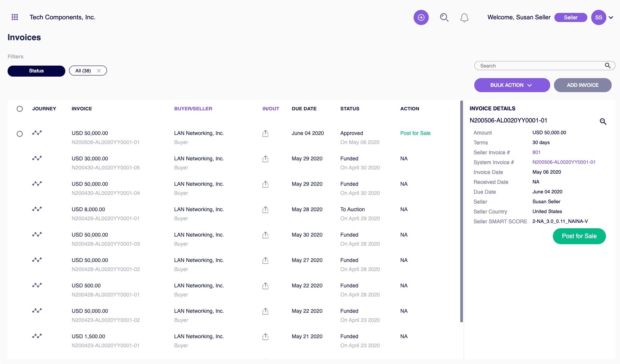Click the purple plus add icon
The height and width of the screenshot is (364, 620).
pos(421,17)
